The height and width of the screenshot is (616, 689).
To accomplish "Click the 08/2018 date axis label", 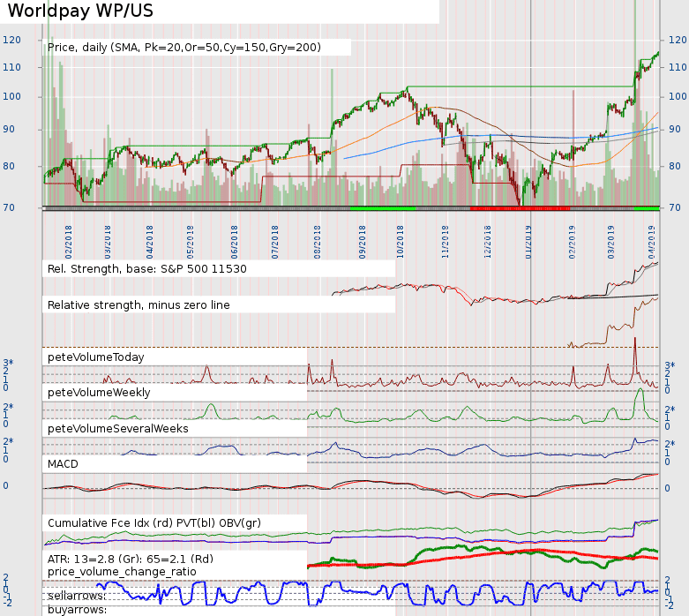I will coord(318,243).
